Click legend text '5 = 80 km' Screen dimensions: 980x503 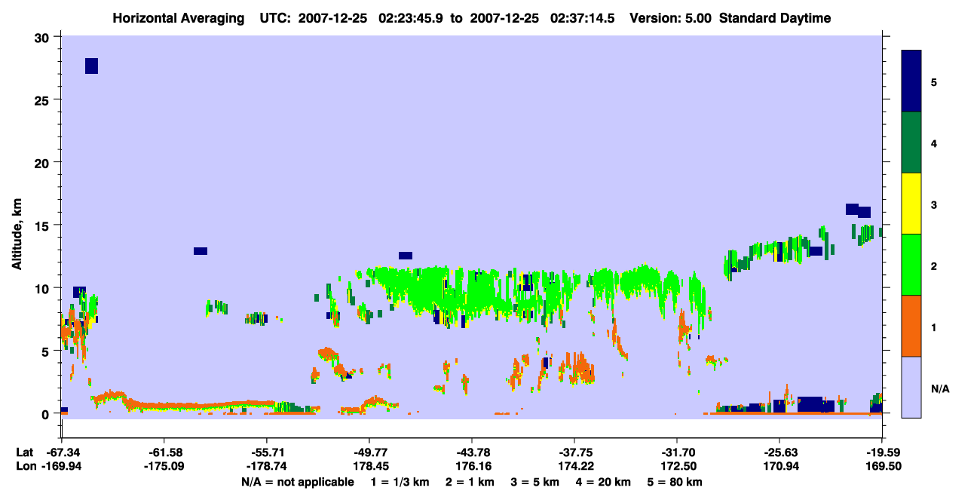(x=675, y=482)
